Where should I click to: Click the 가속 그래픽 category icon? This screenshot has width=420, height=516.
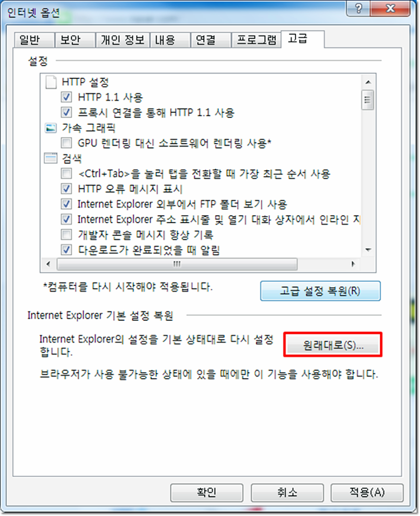tap(51, 128)
